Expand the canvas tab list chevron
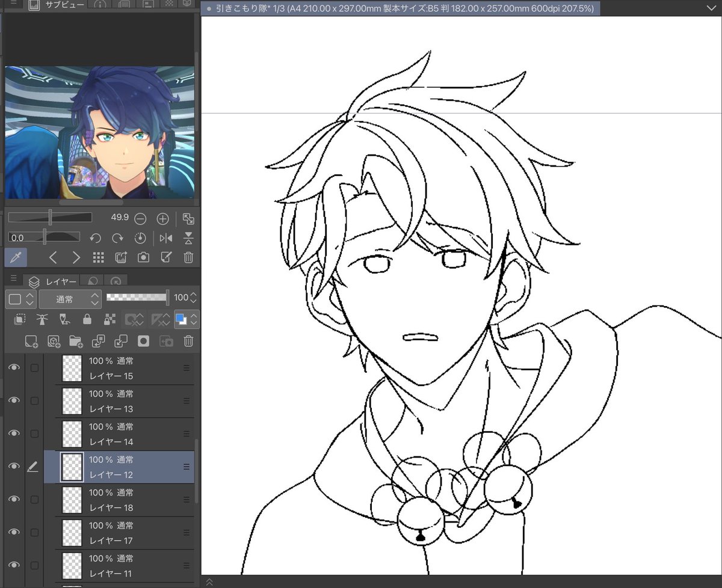The width and height of the screenshot is (722, 588). [712, 8]
